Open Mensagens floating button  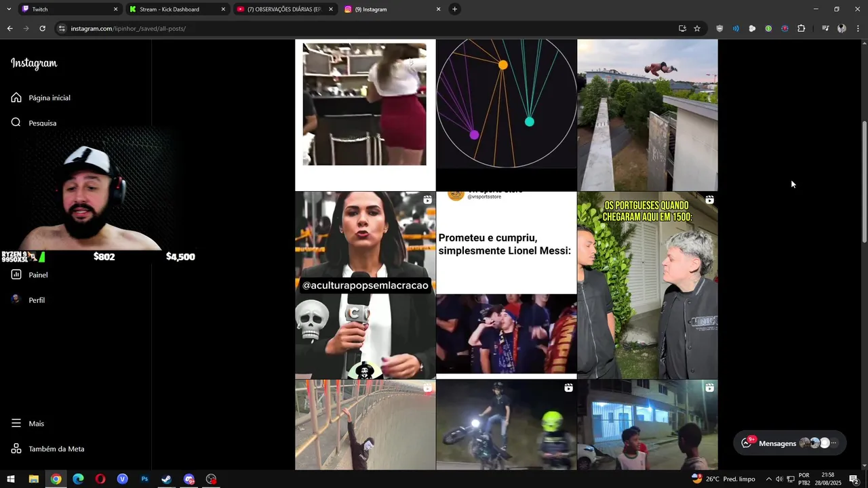[790, 443]
